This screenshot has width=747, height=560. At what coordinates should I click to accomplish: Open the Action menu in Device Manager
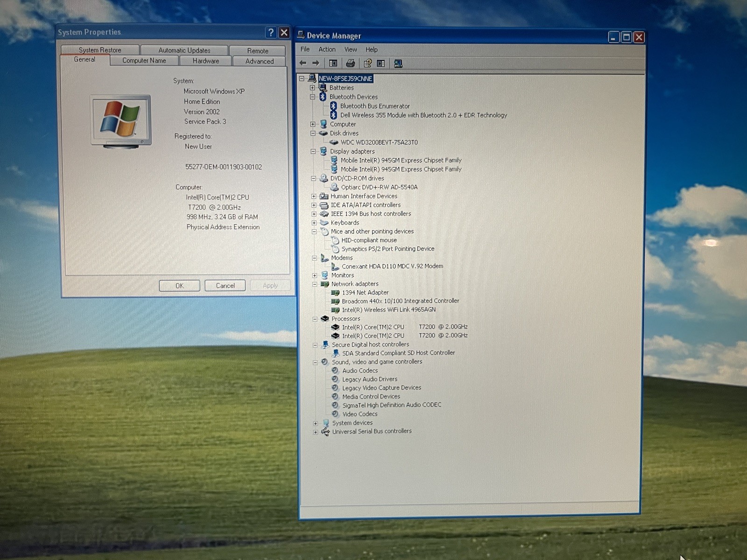click(327, 49)
